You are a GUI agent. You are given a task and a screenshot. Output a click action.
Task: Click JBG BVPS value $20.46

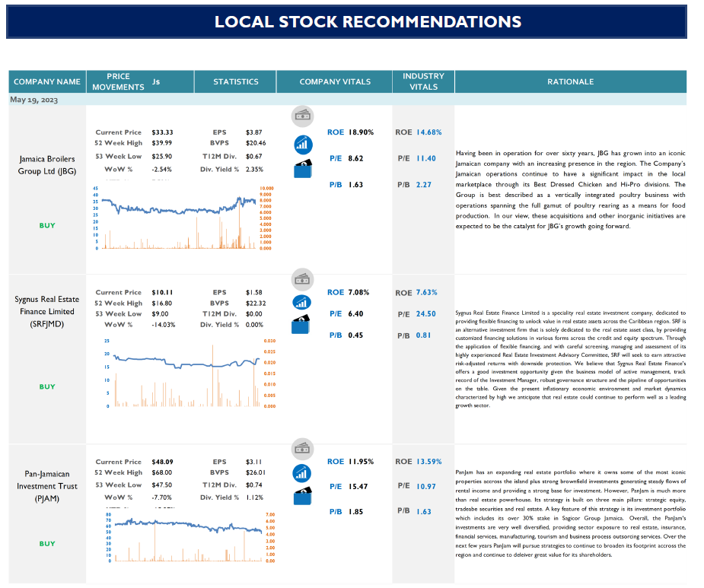point(256,143)
